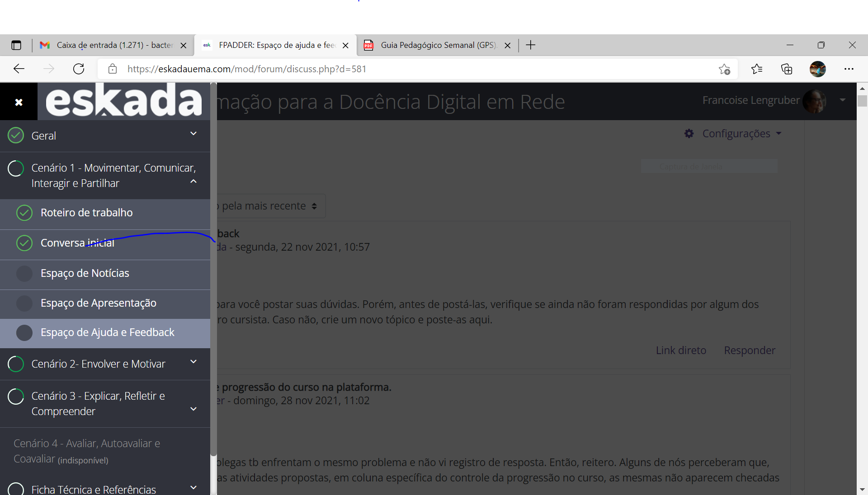
Task: Open Roteiro de trabalho activity
Action: (86, 213)
